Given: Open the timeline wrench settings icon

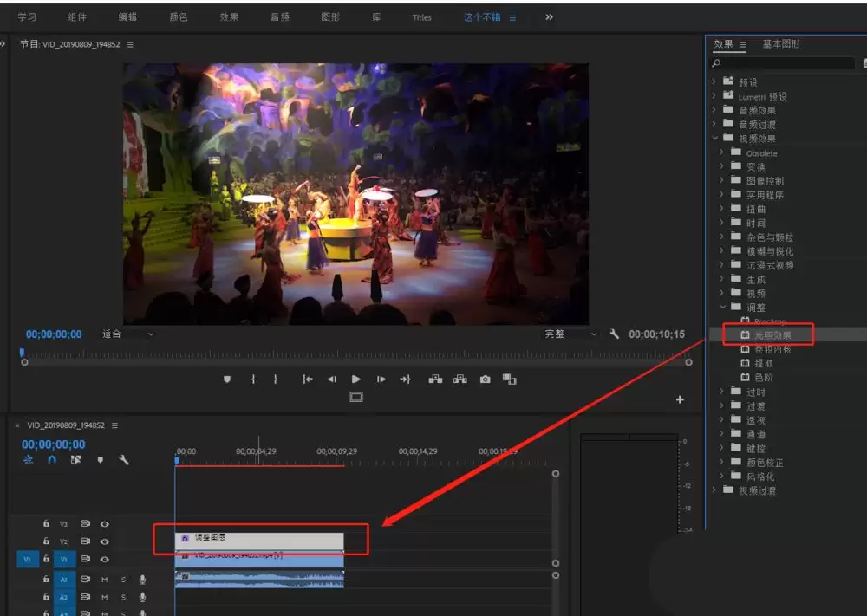Looking at the screenshot, I should (x=124, y=460).
